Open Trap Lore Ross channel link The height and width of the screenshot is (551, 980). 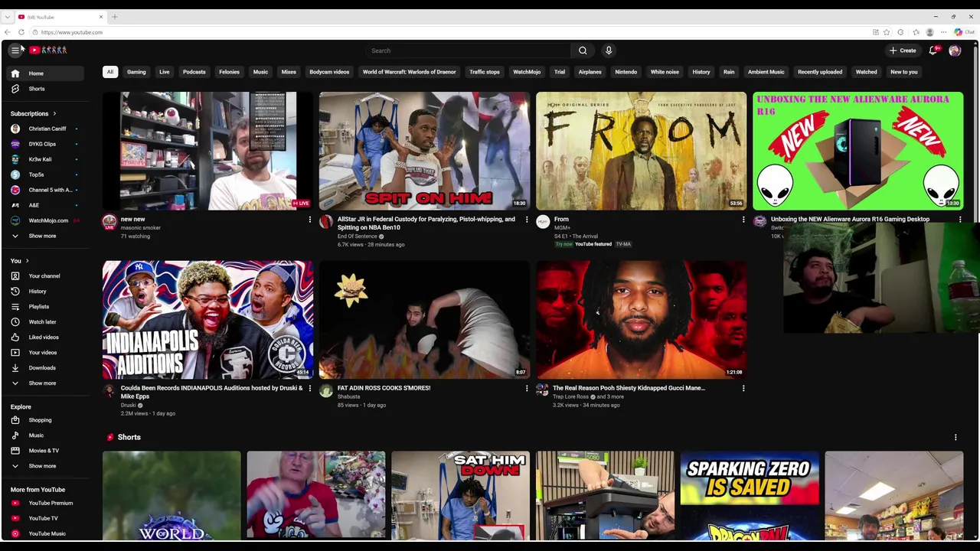[570, 396]
